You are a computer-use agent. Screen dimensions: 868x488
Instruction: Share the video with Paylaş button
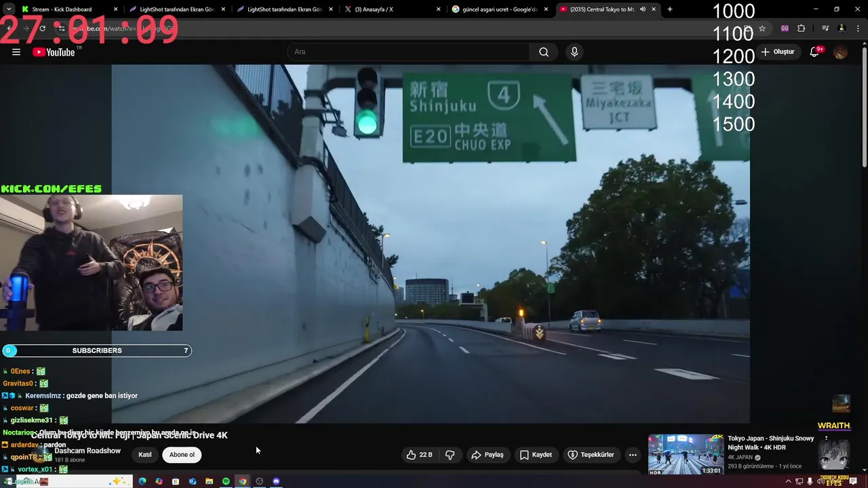(x=487, y=455)
